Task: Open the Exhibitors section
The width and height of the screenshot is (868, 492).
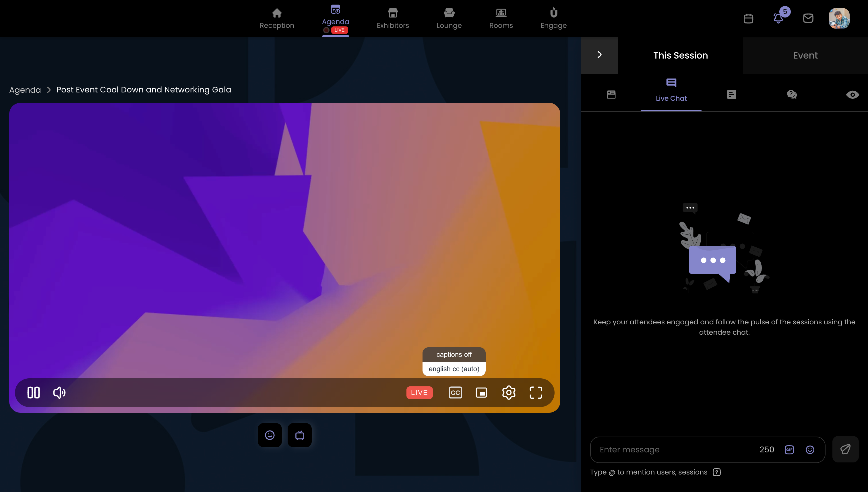Action: tap(393, 19)
